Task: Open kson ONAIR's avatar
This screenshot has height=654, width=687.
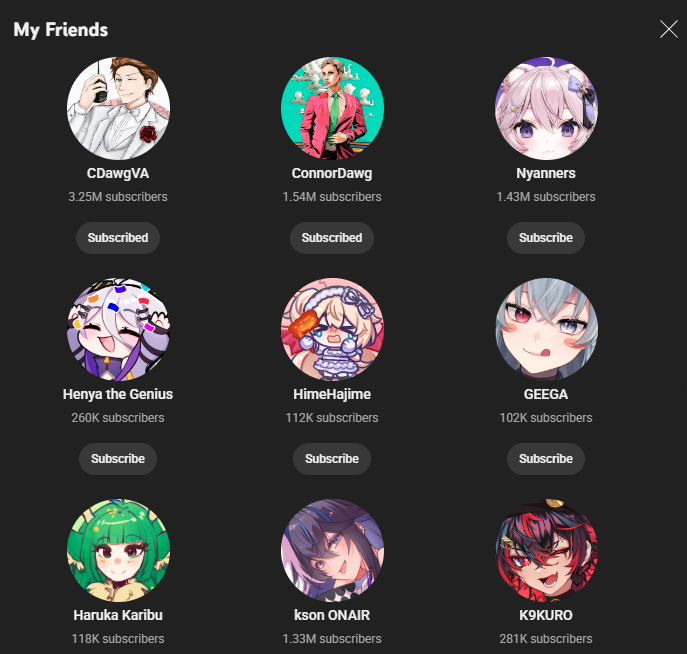Action: click(332, 550)
